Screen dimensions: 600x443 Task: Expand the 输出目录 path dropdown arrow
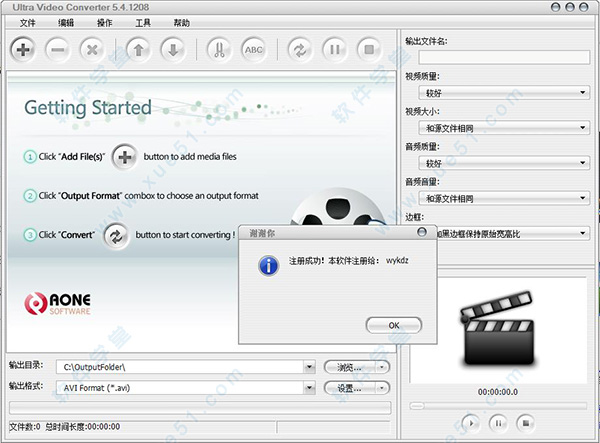(x=310, y=367)
